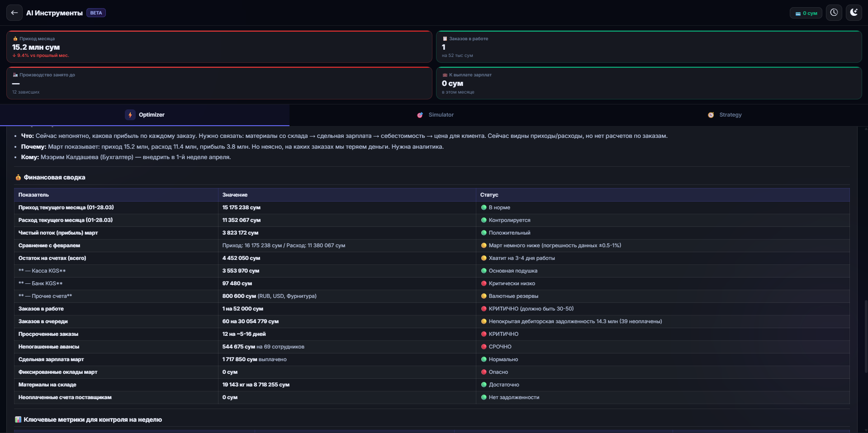Image resolution: width=868 pixels, height=433 pixels.
Task: Click the green dot beside Основная подушка
Action: click(484, 271)
